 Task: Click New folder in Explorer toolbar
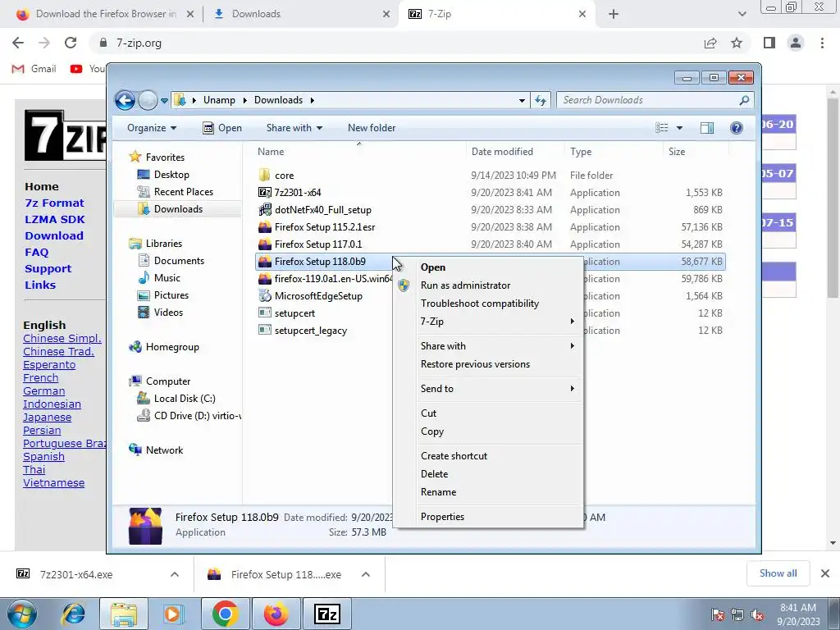372,127
